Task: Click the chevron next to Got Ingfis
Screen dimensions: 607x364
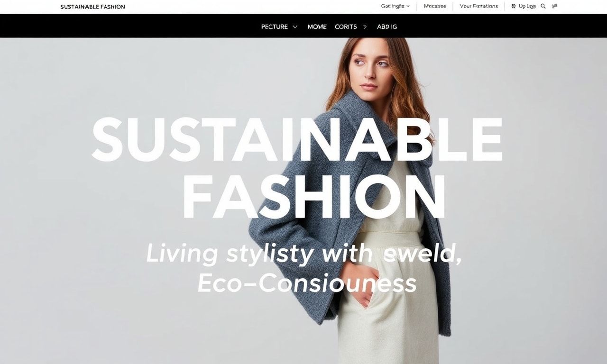Action: (x=408, y=6)
